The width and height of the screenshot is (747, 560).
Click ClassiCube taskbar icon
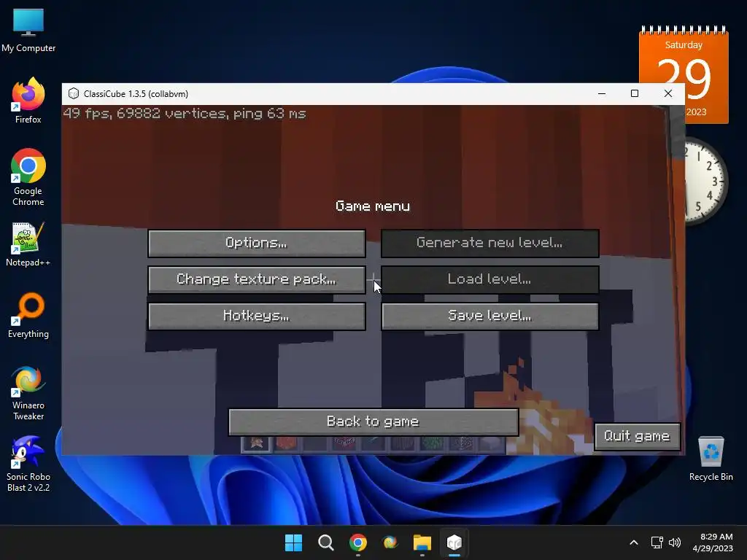point(454,542)
